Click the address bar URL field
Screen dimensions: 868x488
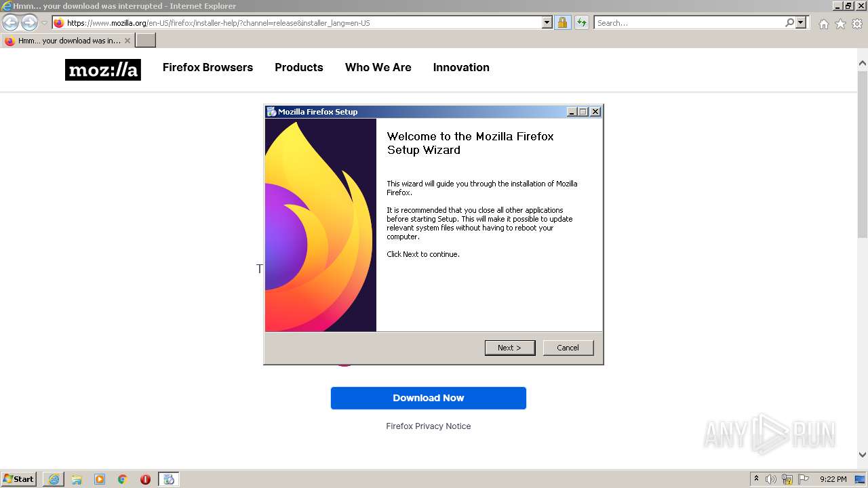[x=303, y=23]
